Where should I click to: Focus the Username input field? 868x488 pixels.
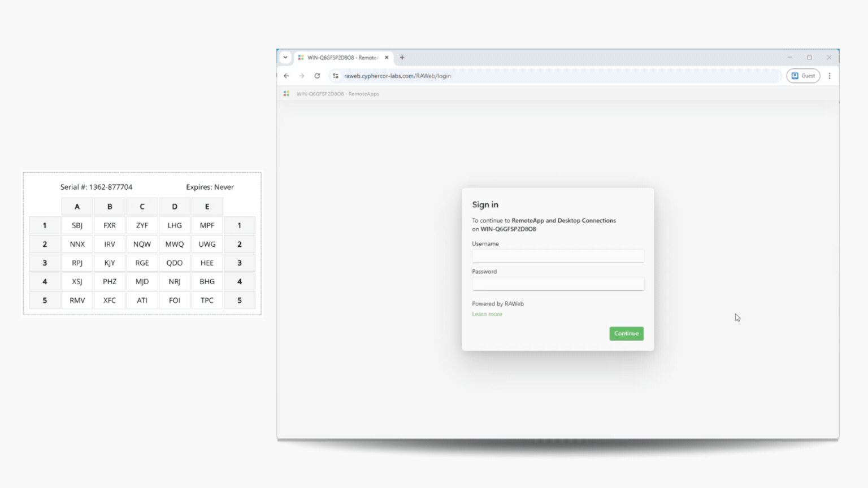(x=558, y=256)
